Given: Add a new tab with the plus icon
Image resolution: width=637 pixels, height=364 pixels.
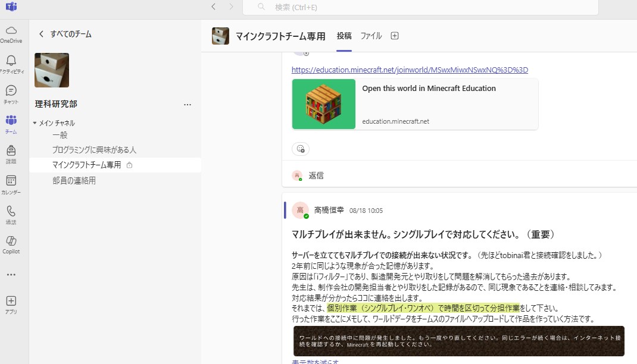Looking at the screenshot, I should (394, 36).
